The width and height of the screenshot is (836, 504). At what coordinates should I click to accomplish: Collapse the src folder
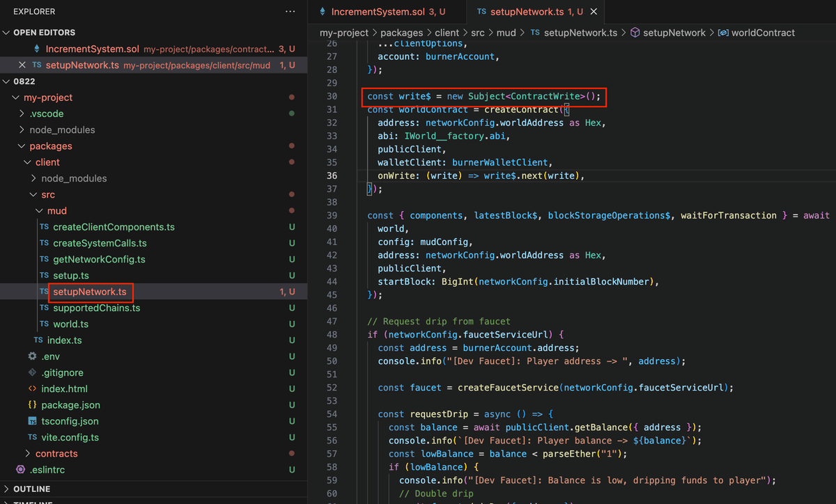click(x=35, y=195)
